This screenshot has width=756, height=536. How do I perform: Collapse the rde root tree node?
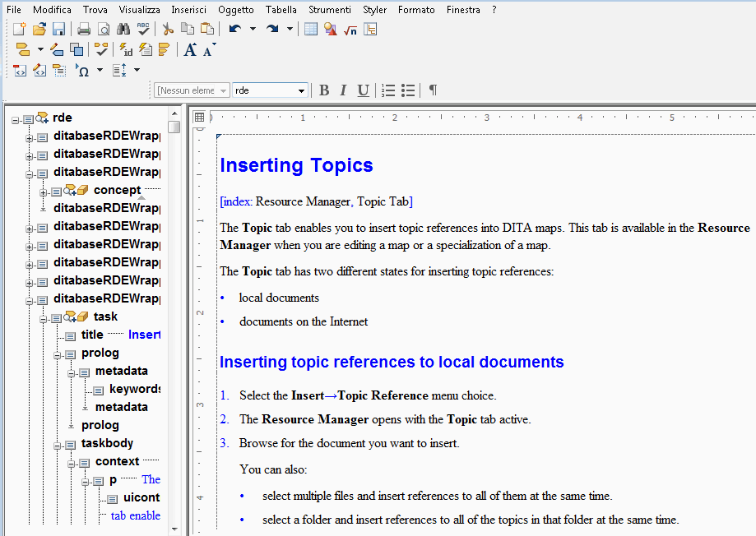[16, 119]
